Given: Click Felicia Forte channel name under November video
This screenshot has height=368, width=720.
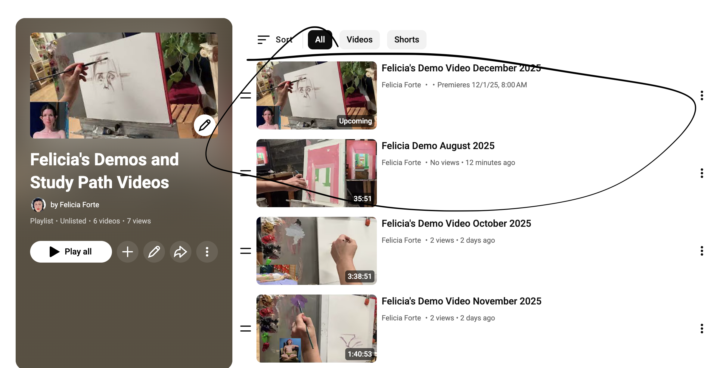Looking at the screenshot, I should pyautogui.click(x=401, y=317).
